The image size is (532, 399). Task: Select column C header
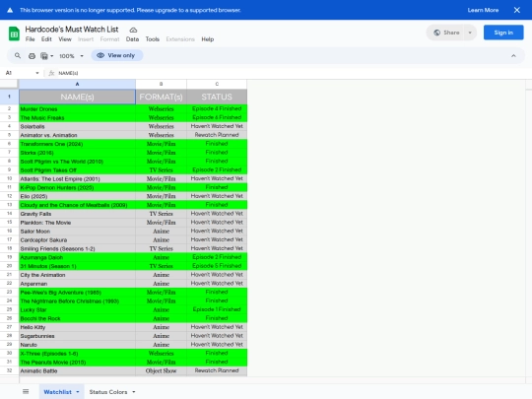pyautogui.click(x=217, y=84)
